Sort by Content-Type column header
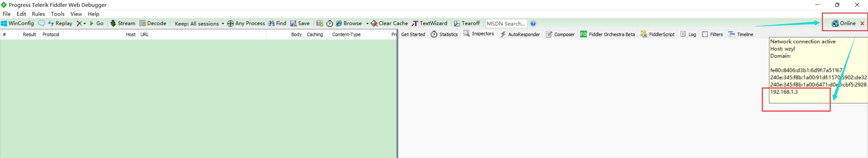Image resolution: width=868 pixels, height=158 pixels. (359, 34)
